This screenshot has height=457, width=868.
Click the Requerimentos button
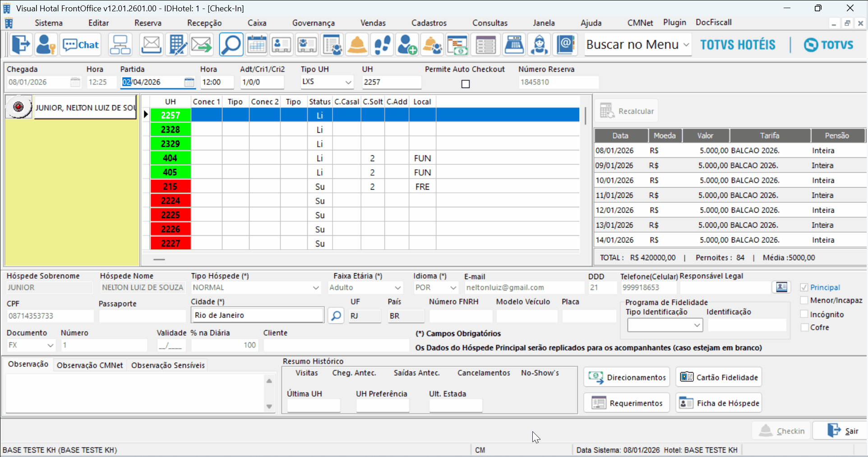point(627,403)
